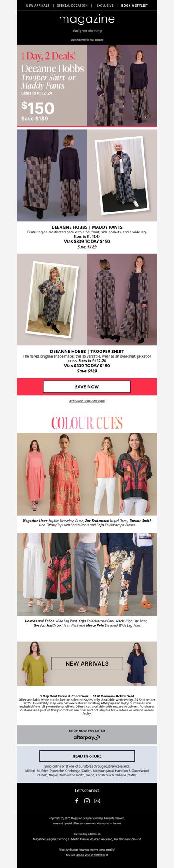Click the Afterpay logo

coord(87,738)
